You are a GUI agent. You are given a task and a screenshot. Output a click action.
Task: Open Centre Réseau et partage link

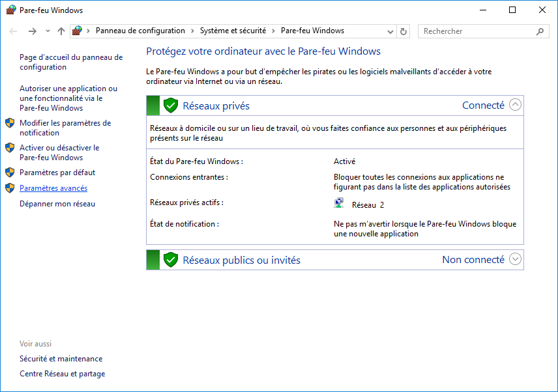(x=63, y=374)
